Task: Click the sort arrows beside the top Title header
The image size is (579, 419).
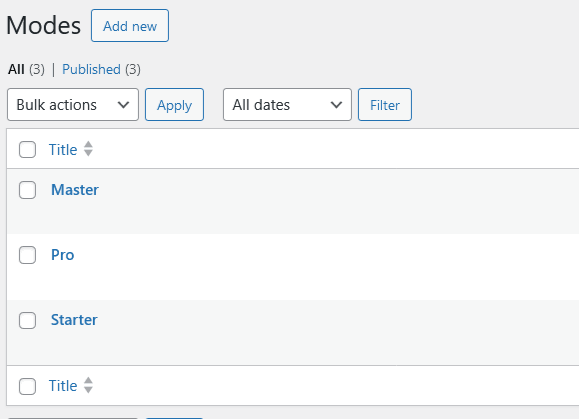Action: 88,149
